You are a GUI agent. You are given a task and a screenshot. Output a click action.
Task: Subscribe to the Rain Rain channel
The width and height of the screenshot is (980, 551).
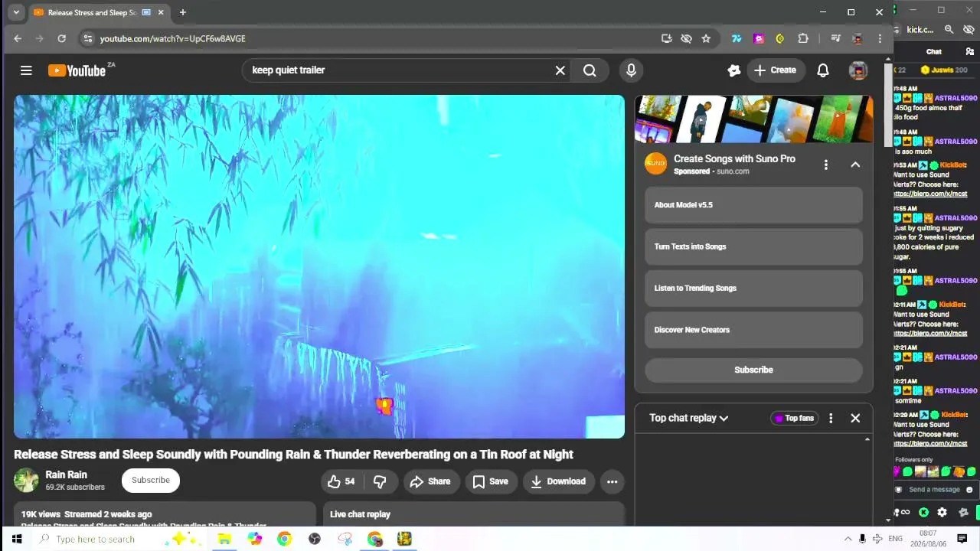(151, 481)
